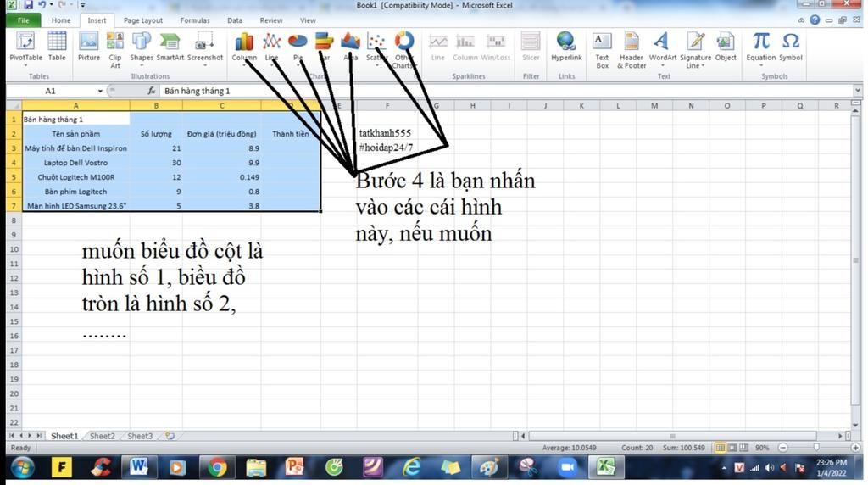
Task: Click the horizontal scrollbar
Action: click(672, 437)
